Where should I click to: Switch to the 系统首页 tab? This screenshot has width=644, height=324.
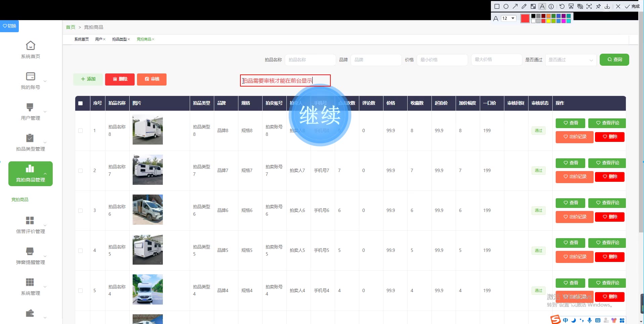82,39
